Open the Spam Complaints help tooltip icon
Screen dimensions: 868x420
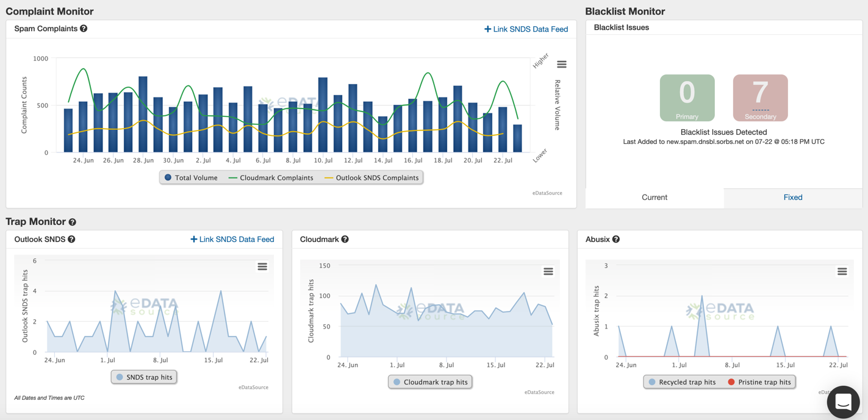click(x=84, y=29)
